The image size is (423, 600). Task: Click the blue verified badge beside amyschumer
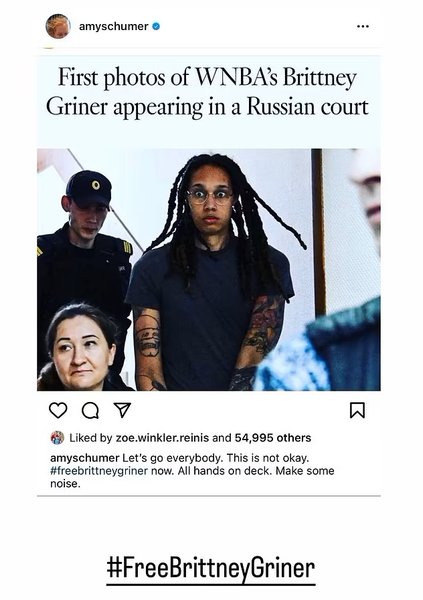(x=156, y=26)
